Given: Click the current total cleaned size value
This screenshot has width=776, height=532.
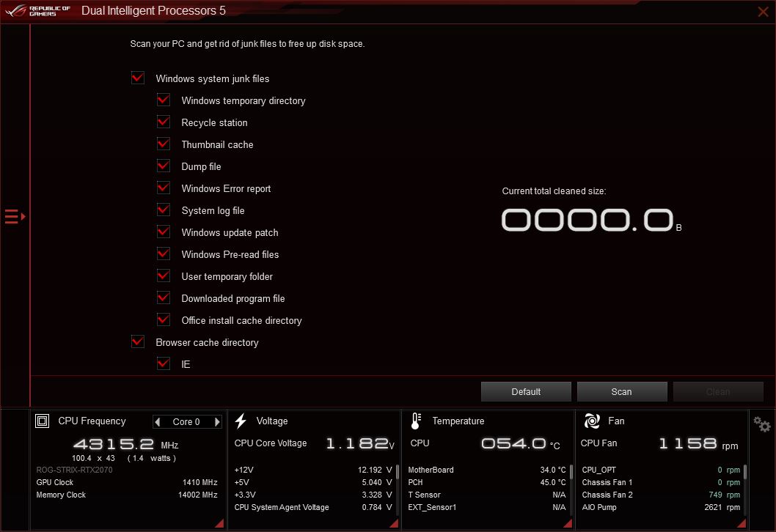Looking at the screenshot, I should coord(591,220).
